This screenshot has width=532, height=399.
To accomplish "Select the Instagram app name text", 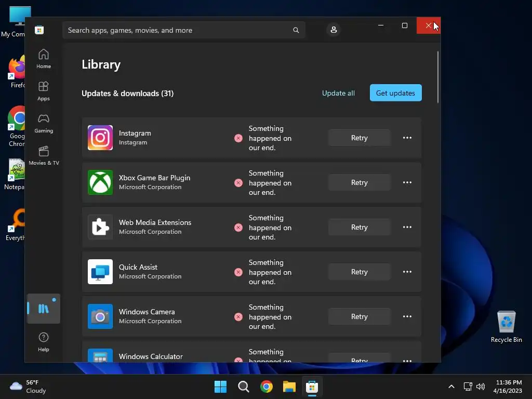I will point(135,133).
